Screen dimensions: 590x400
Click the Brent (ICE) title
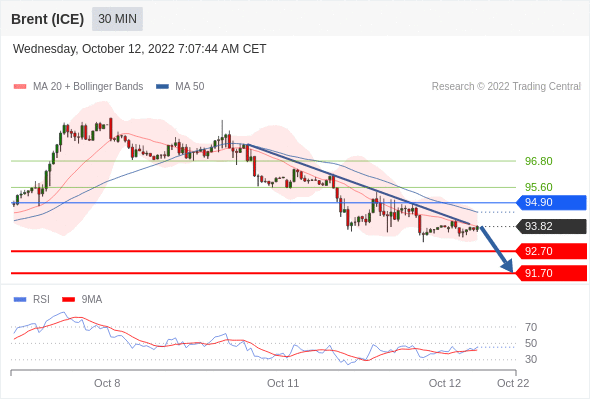(x=47, y=19)
